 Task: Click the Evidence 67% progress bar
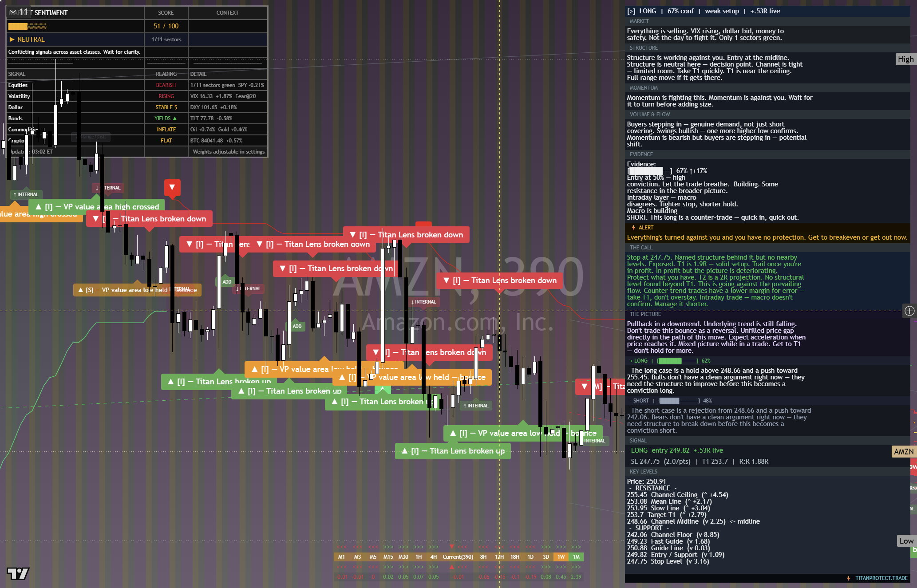click(650, 171)
